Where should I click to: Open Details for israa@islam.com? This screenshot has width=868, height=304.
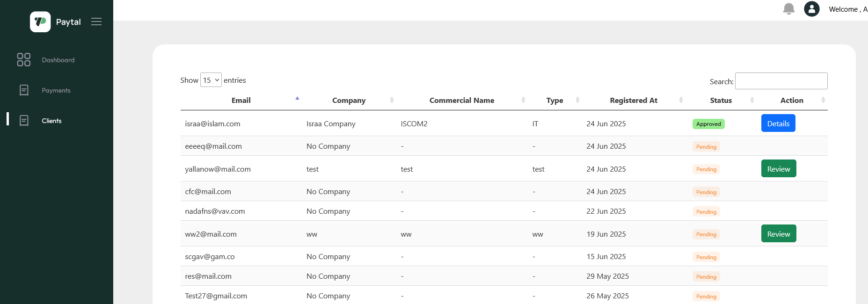pos(778,123)
